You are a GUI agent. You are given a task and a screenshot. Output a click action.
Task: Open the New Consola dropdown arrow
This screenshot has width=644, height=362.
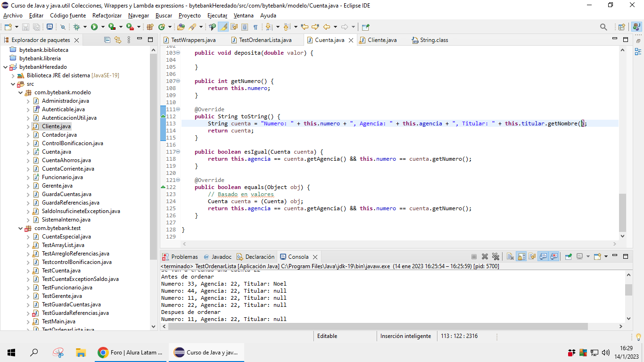tap(606, 257)
